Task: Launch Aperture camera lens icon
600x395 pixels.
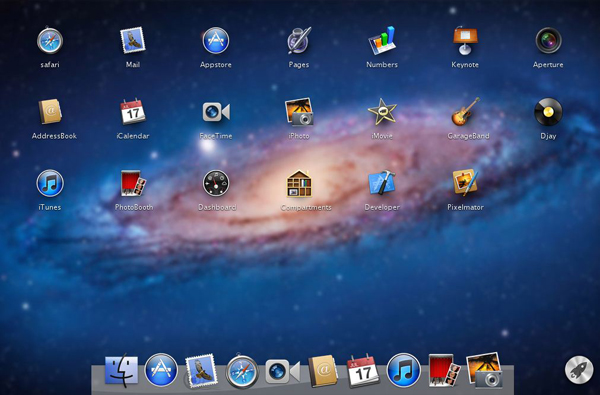Action: pos(548,40)
